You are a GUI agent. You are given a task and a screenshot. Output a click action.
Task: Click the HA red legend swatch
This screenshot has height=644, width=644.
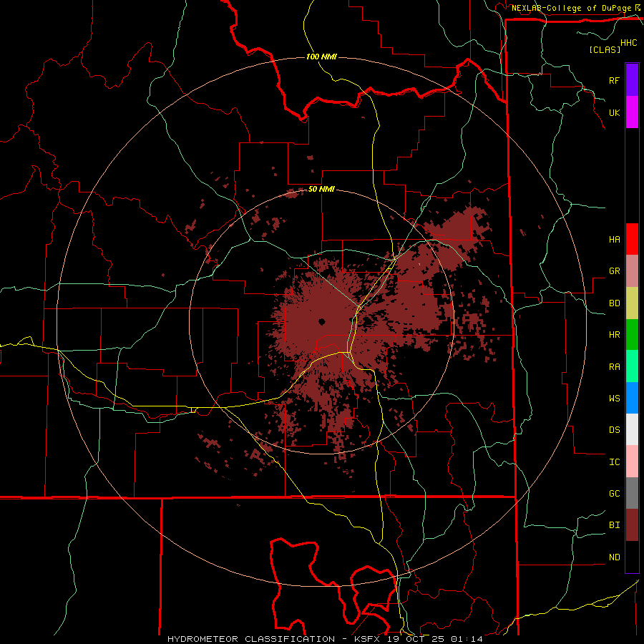click(632, 239)
